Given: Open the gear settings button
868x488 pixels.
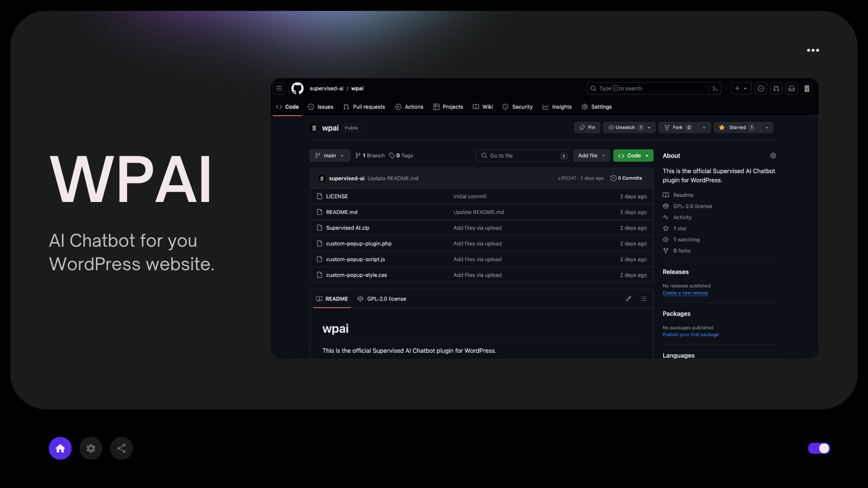Looking at the screenshot, I should click(x=91, y=448).
